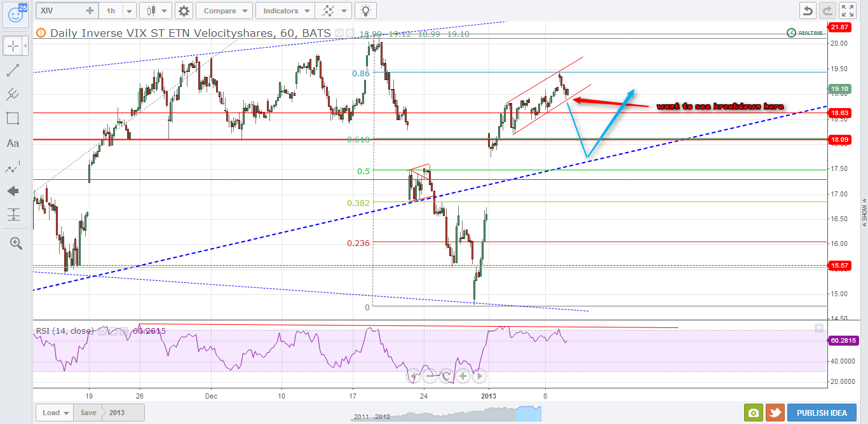The height and width of the screenshot is (424, 868).
Task: Click the orange warning icon beside chart title
Action: coord(41,33)
